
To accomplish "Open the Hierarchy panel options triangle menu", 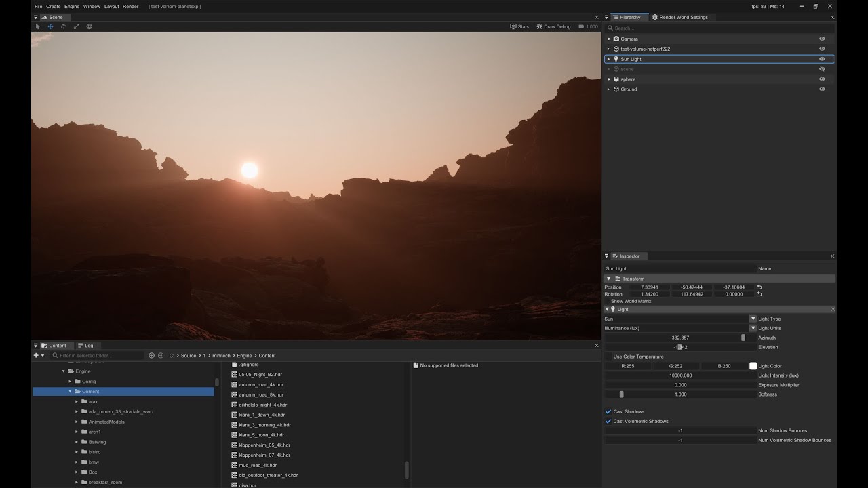I will (607, 17).
